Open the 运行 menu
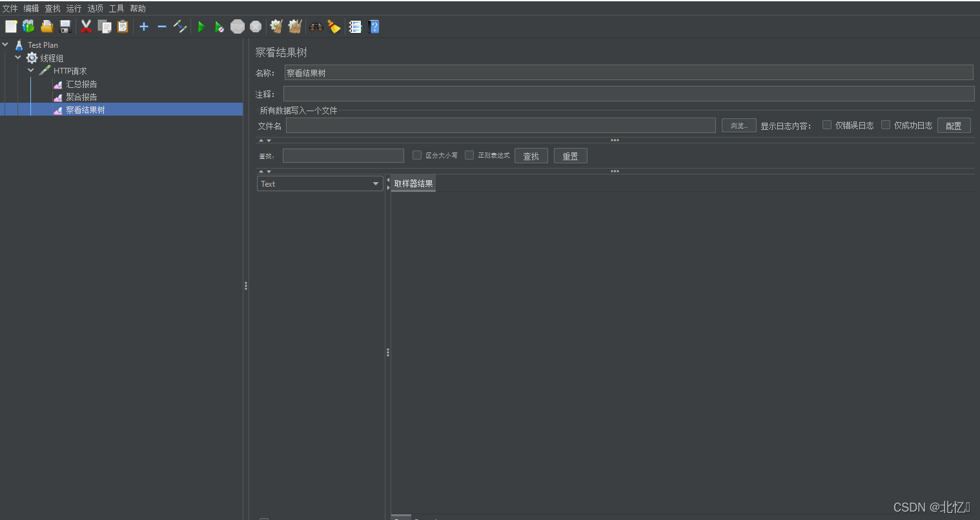 point(74,8)
